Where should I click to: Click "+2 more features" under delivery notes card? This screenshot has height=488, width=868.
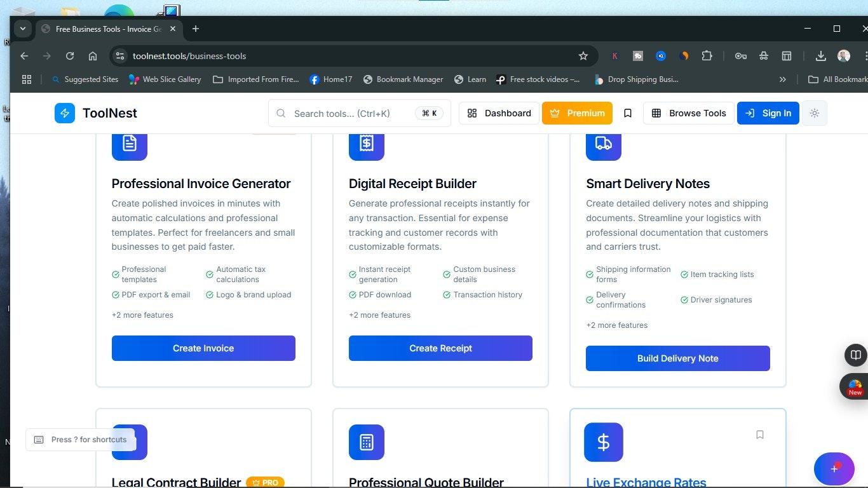pyautogui.click(x=617, y=325)
